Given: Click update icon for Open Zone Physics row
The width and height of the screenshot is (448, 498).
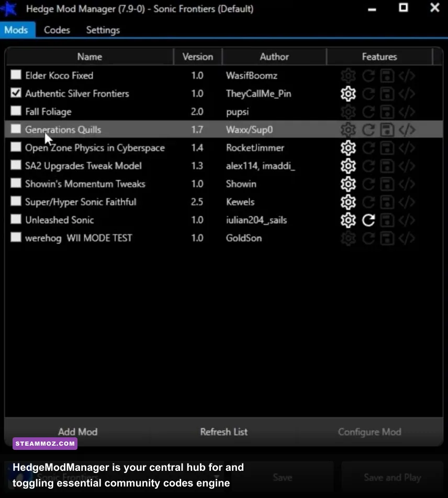Looking at the screenshot, I should (x=368, y=148).
